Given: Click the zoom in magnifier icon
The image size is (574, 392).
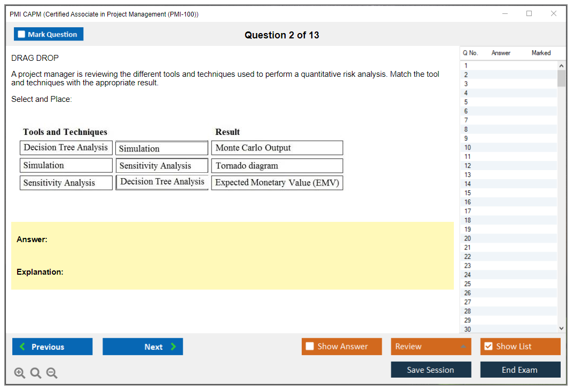Looking at the screenshot, I should click(x=20, y=373).
